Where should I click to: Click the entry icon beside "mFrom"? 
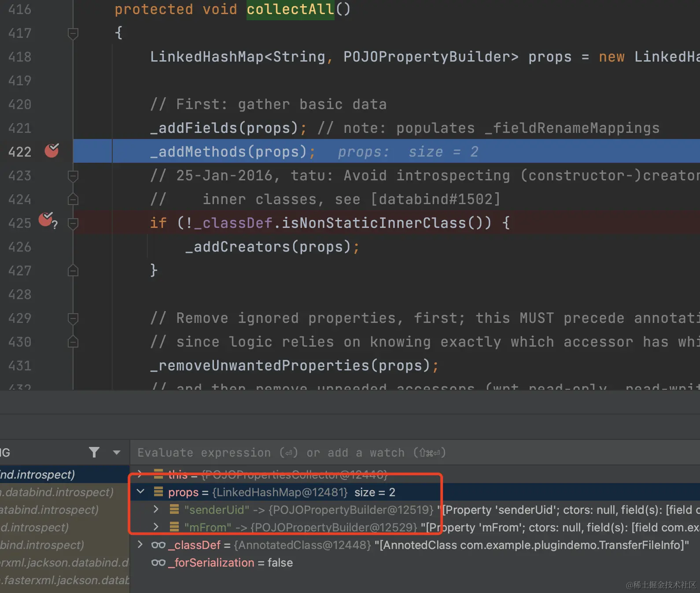click(x=174, y=527)
